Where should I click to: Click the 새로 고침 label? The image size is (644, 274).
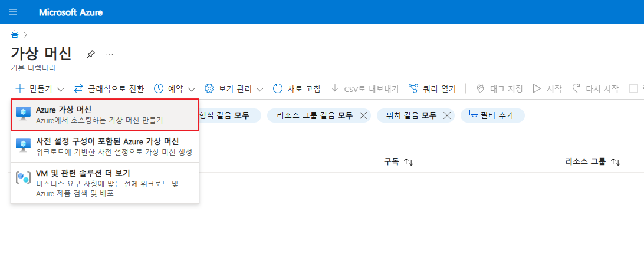tap(304, 88)
